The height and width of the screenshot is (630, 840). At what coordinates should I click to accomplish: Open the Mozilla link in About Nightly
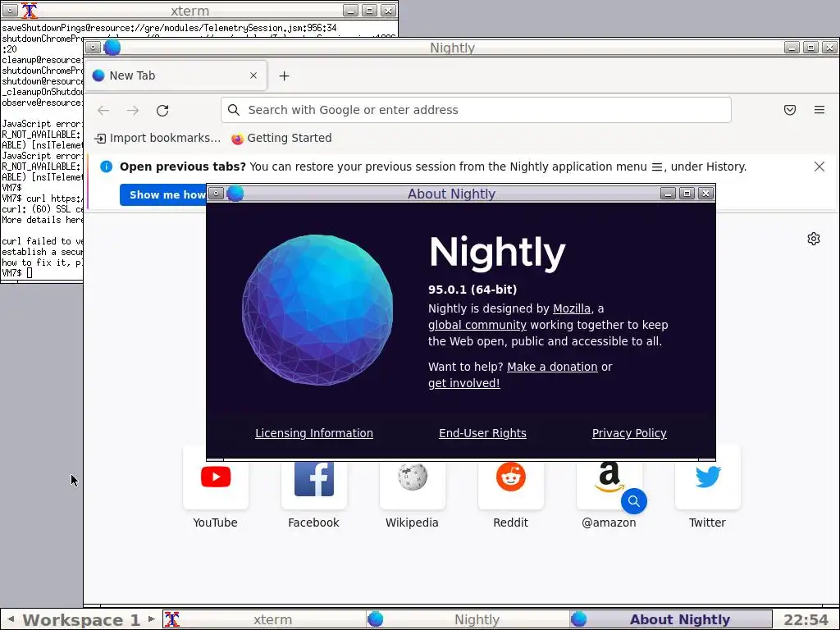pos(572,308)
